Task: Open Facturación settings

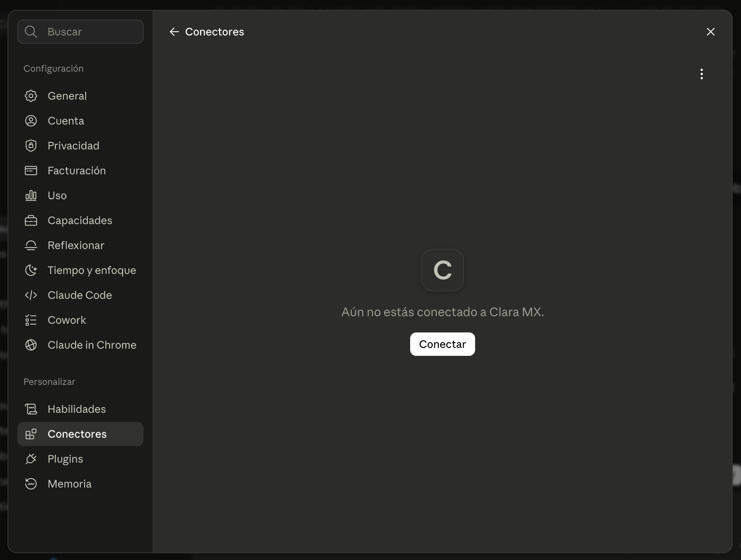Action: tap(80, 171)
